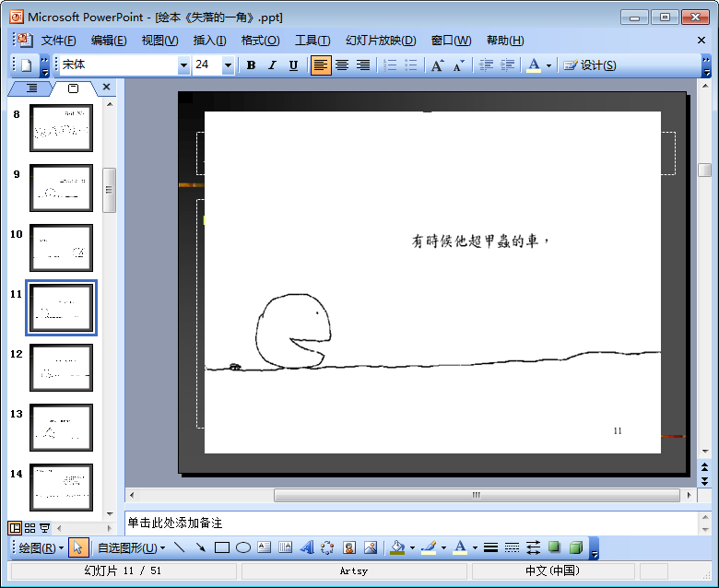Open the 文件(F) menu

point(58,41)
